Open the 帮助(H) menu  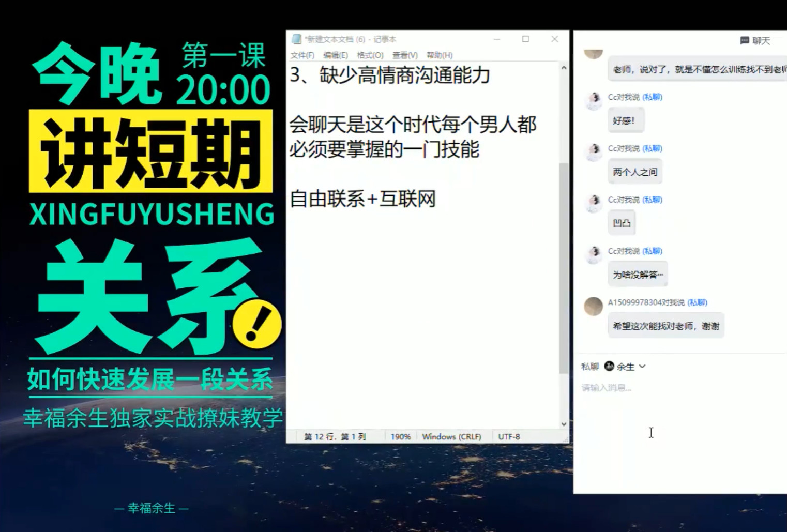point(439,55)
